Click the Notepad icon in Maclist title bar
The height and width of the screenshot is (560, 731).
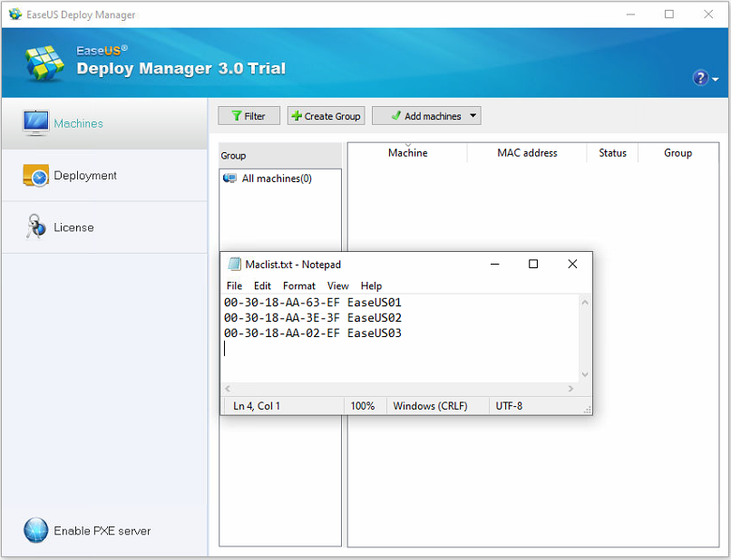click(x=235, y=265)
